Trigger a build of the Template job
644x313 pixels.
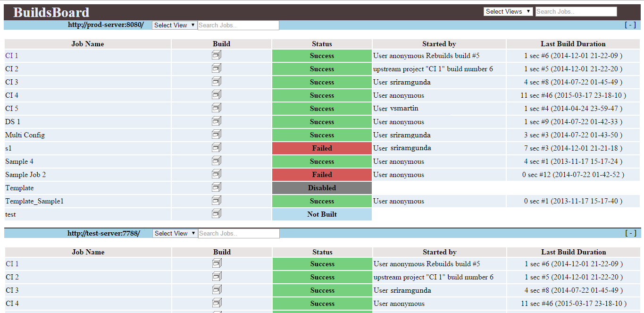point(217,187)
